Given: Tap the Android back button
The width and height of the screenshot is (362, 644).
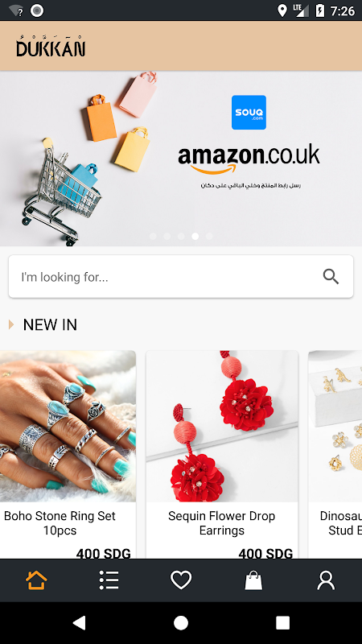Looking at the screenshot, I should 79,622.
